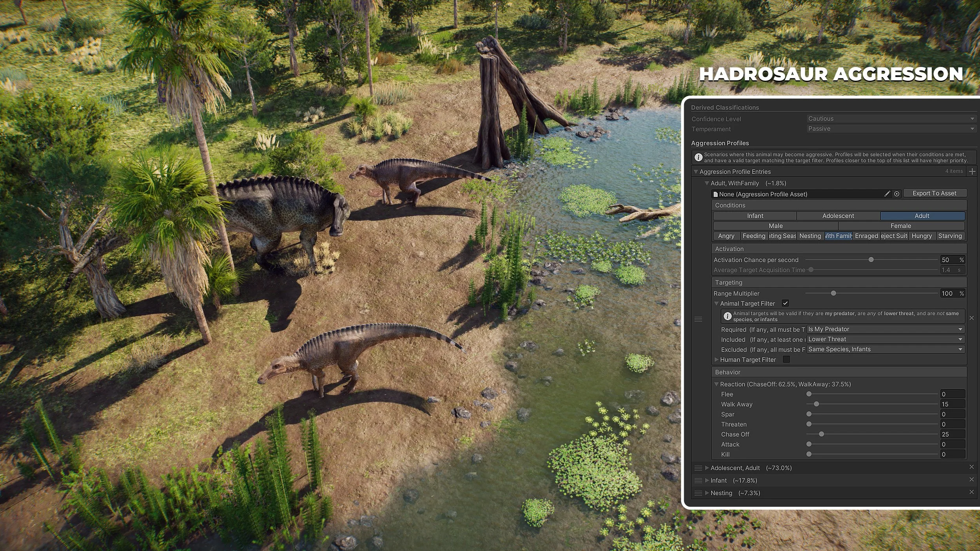Image resolution: width=980 pixels, height=551 pixels.
Task: Add a new aggression profile entry
Action: (x=972, y=171)
